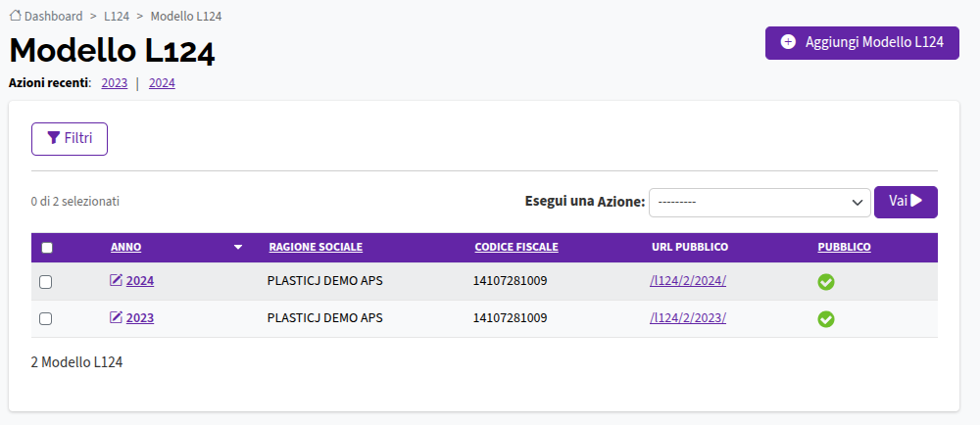Image resolution: width=980 pixels, height=425 pixels.
Task: Click the green public checkmark in 2023 row
Action: pos(825,319)
